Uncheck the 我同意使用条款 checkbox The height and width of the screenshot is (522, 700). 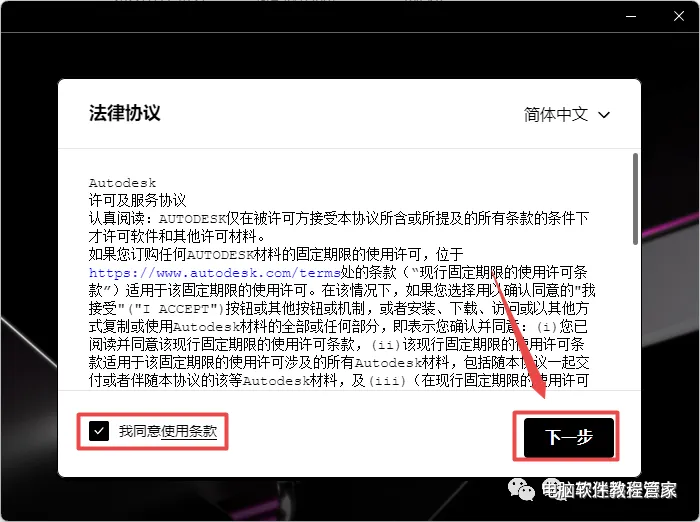pyautogui.click(x=99, y=431)
